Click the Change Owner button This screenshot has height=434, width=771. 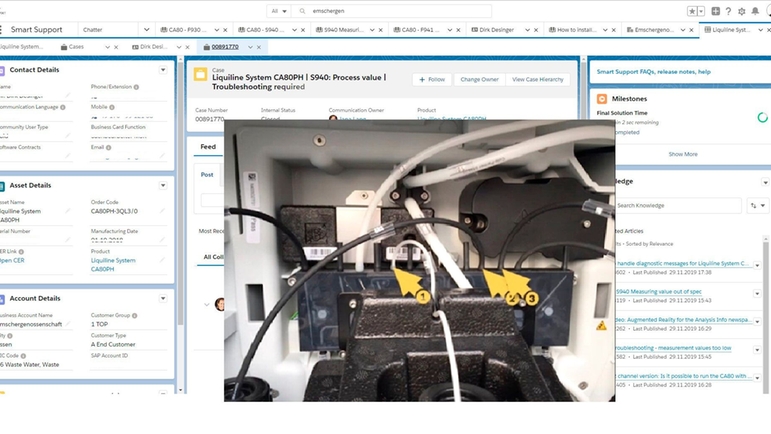click(x=479, y=79)
